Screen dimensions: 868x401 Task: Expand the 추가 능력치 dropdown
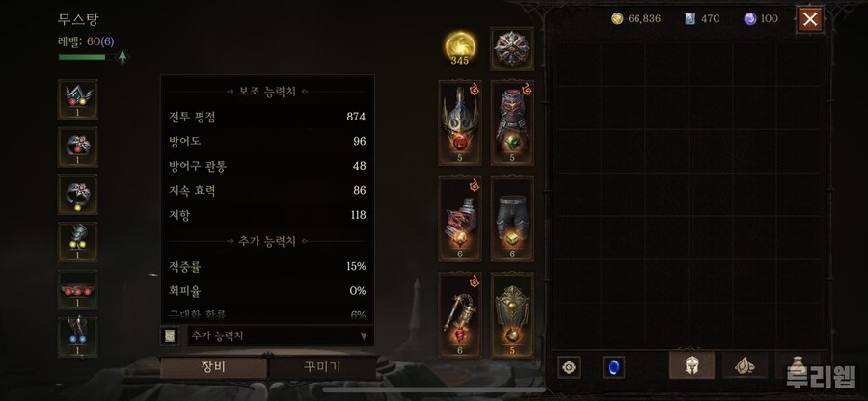click(281, 335)
